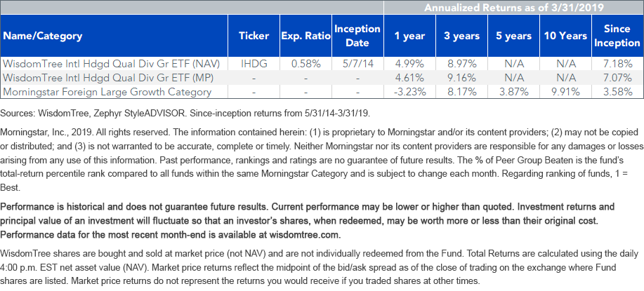Click the Morningstar Foreign Large Growth Category row

[x=322, y=92]
